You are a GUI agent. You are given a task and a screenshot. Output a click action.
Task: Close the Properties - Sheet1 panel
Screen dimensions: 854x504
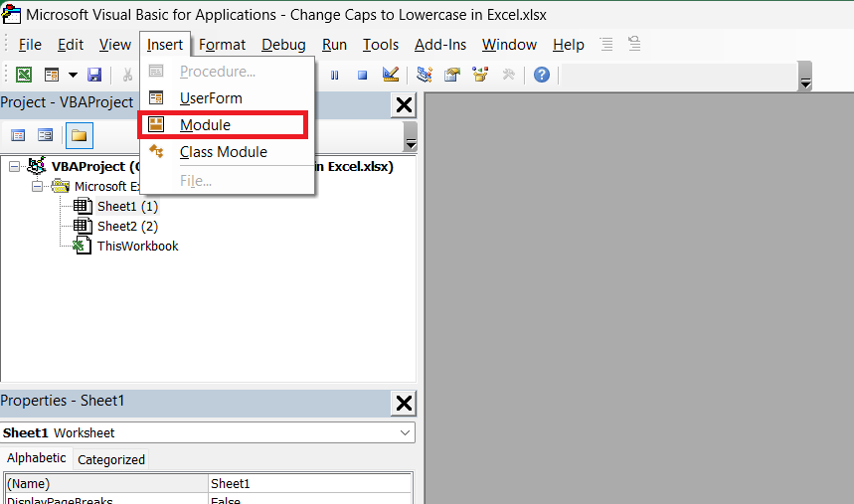click(404, 404)
